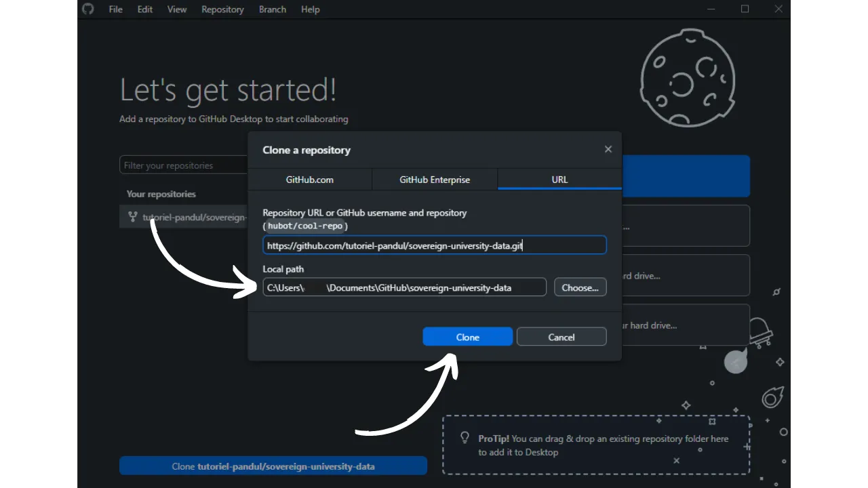
Task: Minimize the GitHub Desktop window
Action: click(x=712, y=9)
